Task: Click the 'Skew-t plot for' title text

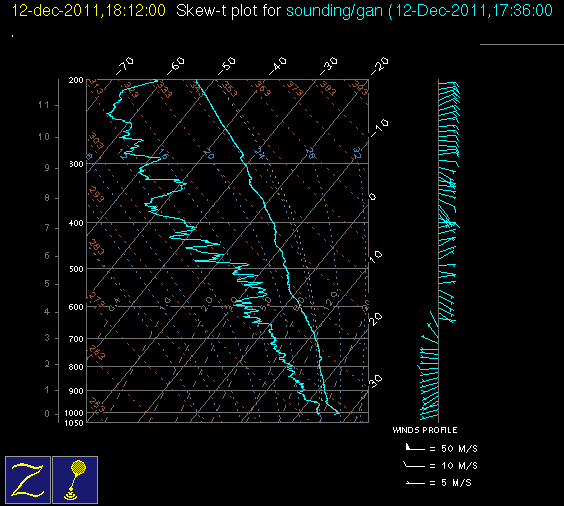Action: tap(228, 11)
